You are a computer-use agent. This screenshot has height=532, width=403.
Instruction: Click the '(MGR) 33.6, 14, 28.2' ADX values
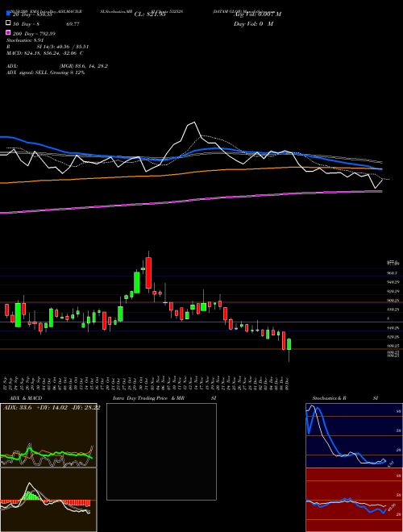pos(84,66)
